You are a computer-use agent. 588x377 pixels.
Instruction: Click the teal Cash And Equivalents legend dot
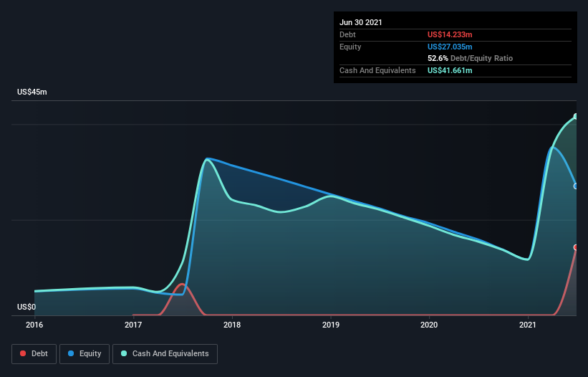pos(124,353)
